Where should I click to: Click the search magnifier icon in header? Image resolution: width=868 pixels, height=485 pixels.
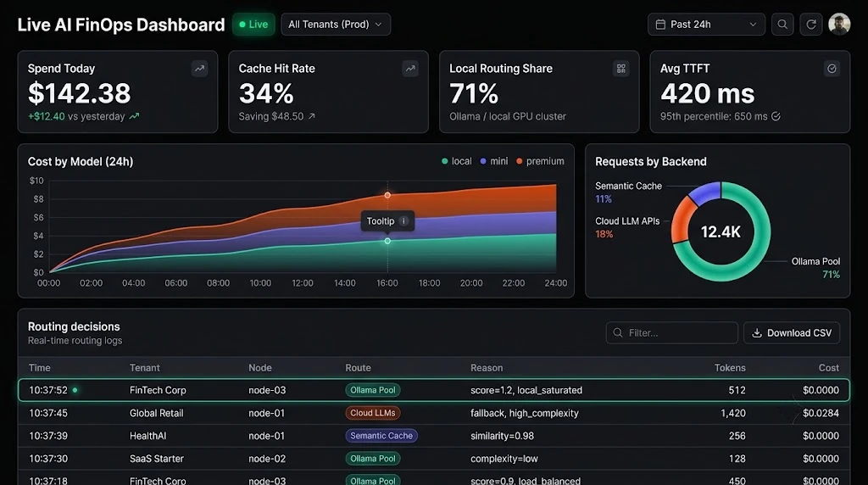(x=782, y=25)
